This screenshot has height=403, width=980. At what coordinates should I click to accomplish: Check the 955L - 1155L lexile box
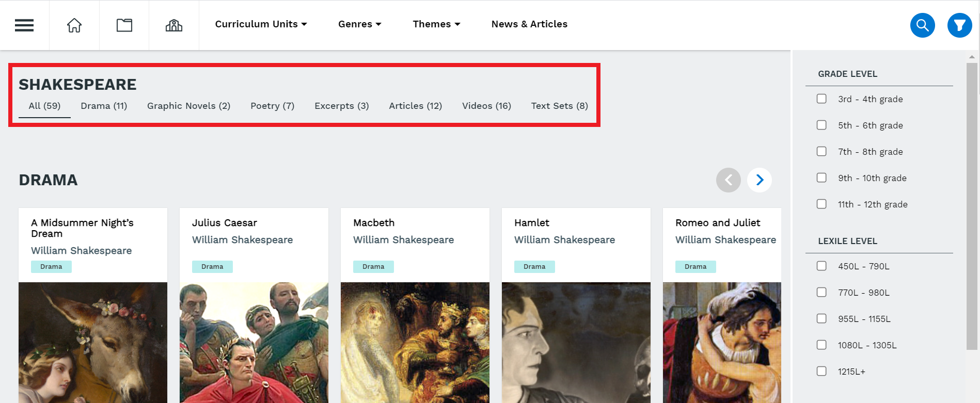(x=821, y=318)
